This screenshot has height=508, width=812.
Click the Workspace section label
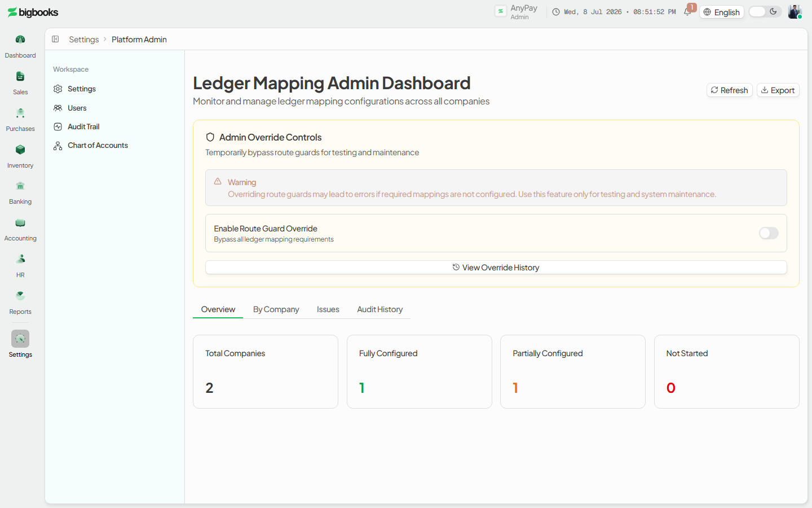pos(71,69)
